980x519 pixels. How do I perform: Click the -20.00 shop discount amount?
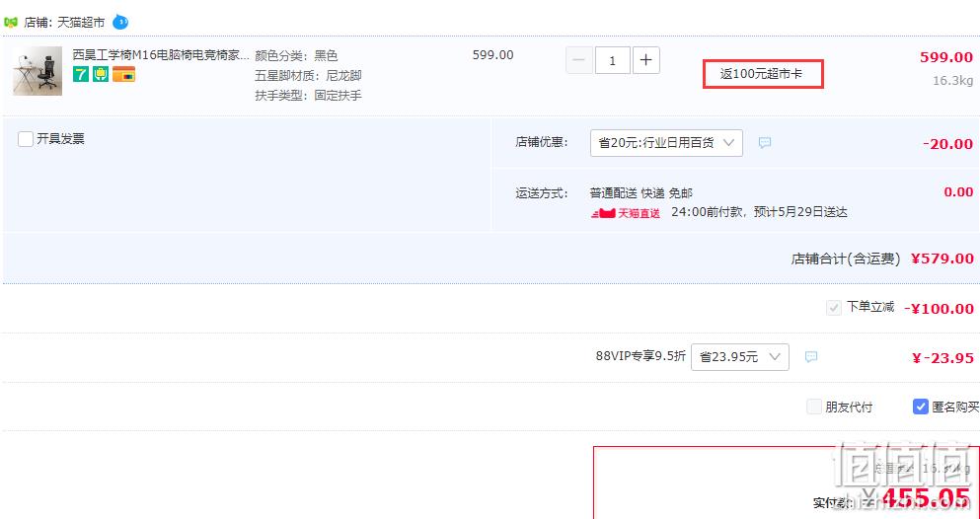pyautogui.click(x=947, y=144)
